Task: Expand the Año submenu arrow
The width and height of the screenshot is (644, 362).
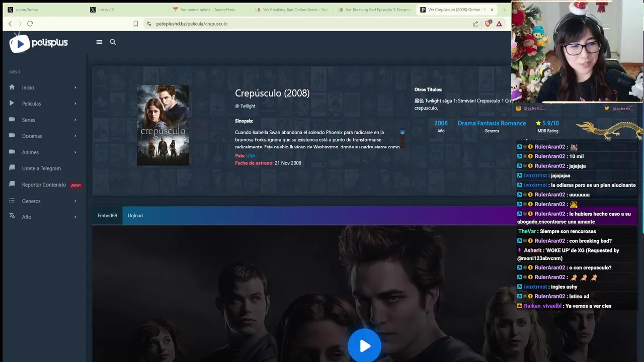Action: (75, 217)
